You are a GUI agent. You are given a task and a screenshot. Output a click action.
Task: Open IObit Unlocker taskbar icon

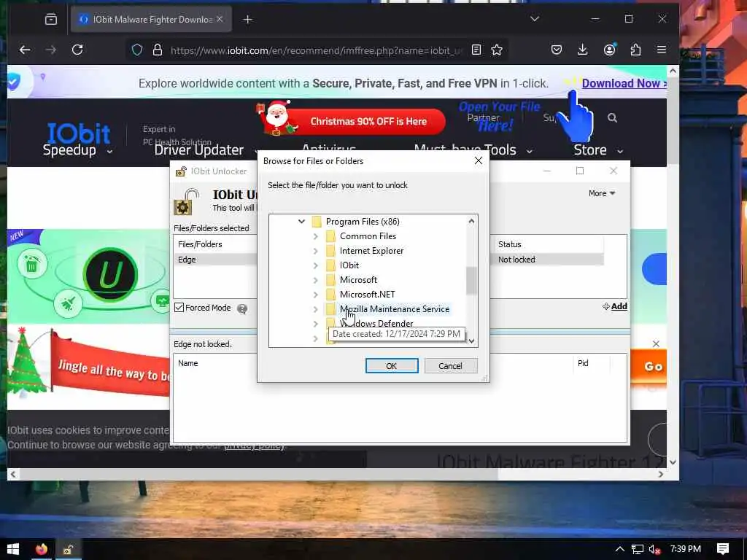click(x=68, y=549)
